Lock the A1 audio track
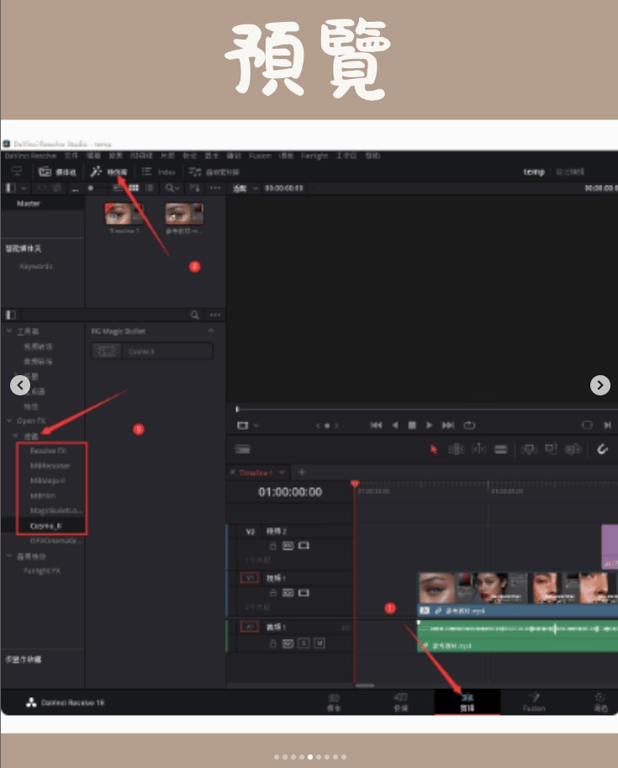Viewport: 618px width, 768px height. click(x=273, y=643)
